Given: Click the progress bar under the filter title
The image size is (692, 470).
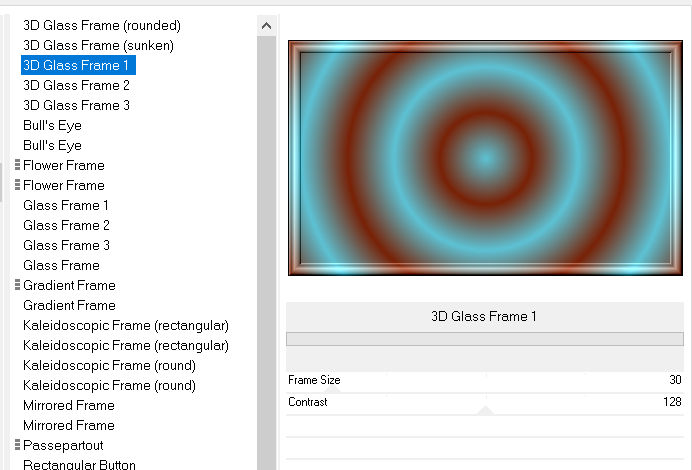Looking at the screenshot, I should click(485, 339).
